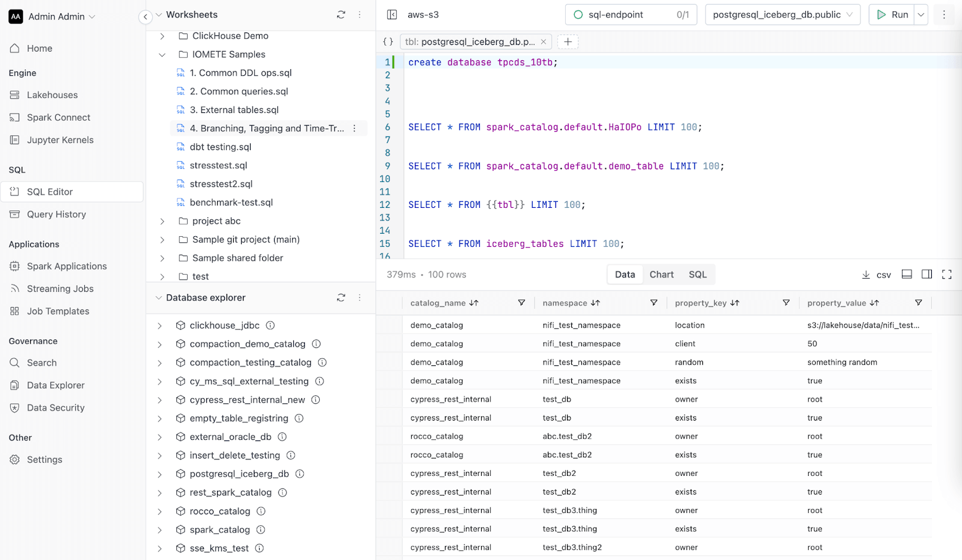The width and height of the screenshot is (962, 560).
Task: Close the tbl variable tab
Action: [544, 42]
